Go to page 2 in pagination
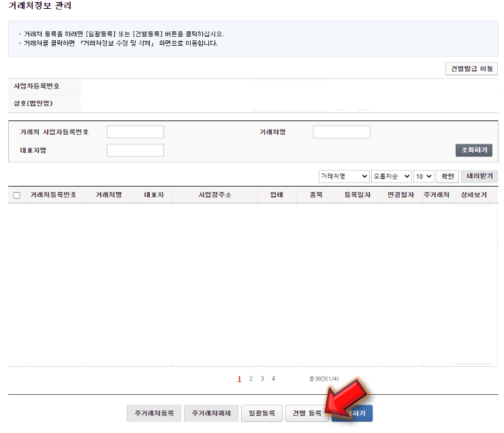Screen dimensions: 504x433 (x=251, y=379)
